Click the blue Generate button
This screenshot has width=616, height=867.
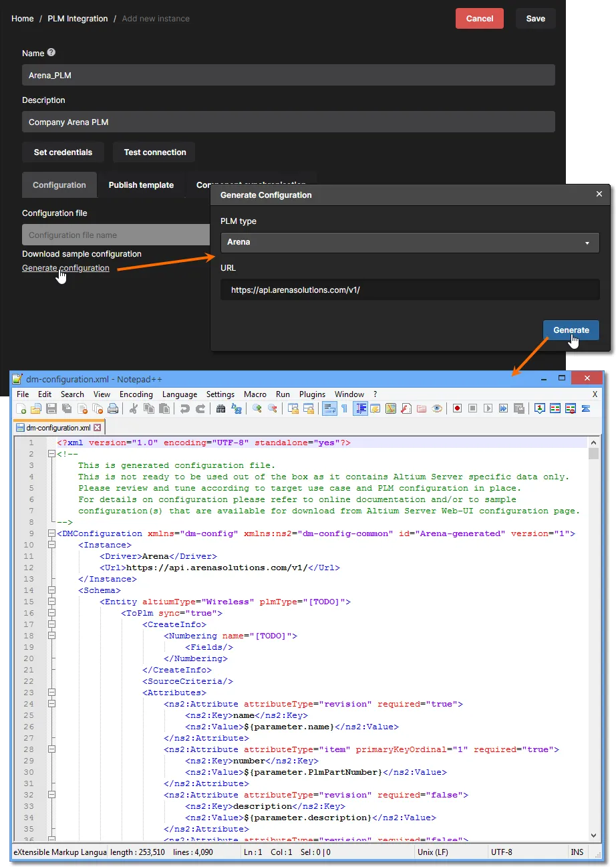571,330
